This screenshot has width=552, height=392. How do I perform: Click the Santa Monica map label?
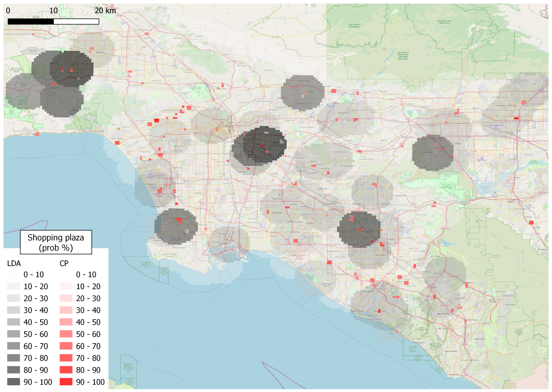point(116,139)
